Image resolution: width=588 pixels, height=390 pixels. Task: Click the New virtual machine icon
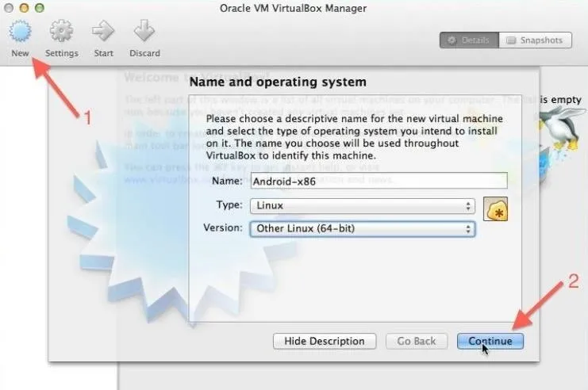(20, 32)
